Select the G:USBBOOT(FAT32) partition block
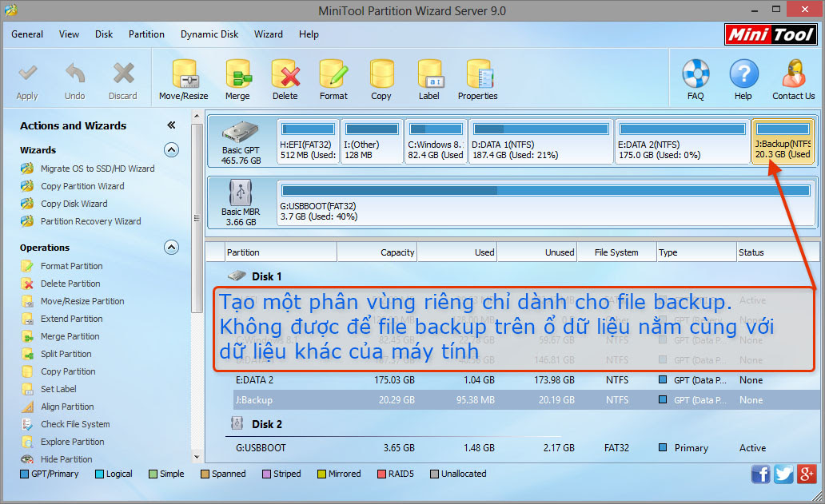825x504 pixels. 546,203
